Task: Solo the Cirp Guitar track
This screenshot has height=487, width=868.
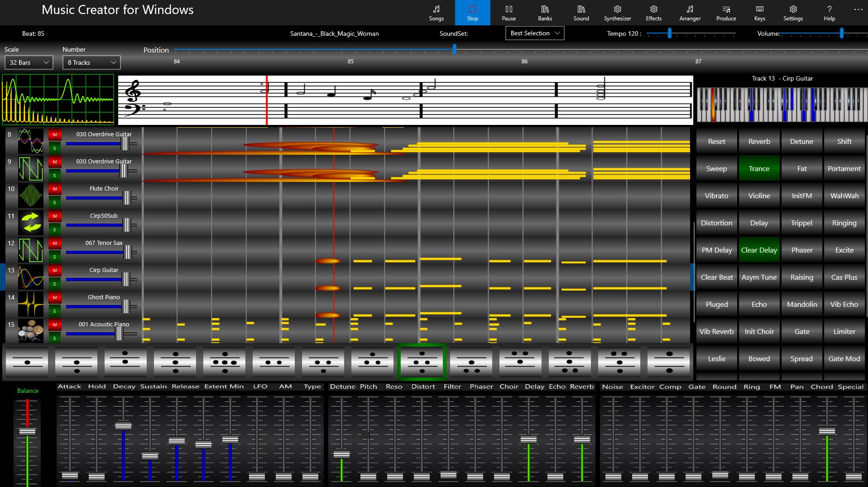Action: [55, 284]
